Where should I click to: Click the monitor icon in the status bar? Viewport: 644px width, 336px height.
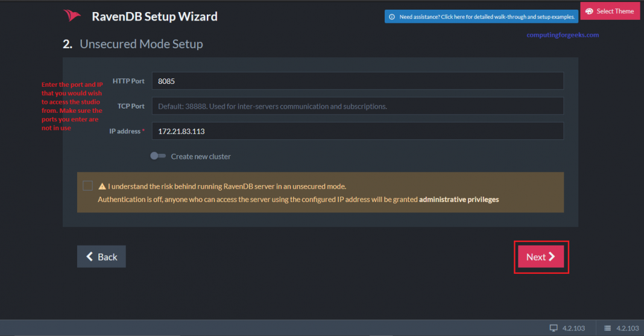pyautogui.click(x=554, y=328)
